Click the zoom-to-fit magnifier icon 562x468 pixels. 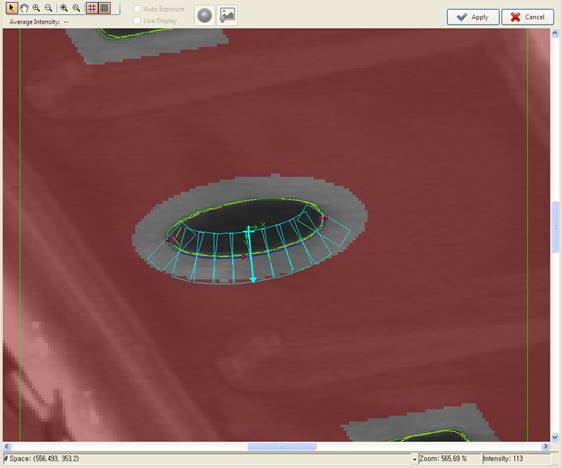(x=64, y=8)
